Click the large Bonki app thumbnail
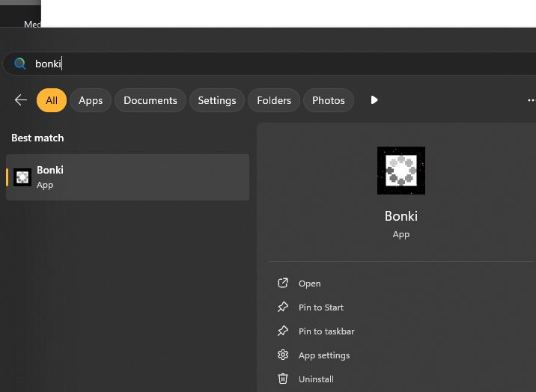This screenshot has height=392, width=536. pos(401,171)
